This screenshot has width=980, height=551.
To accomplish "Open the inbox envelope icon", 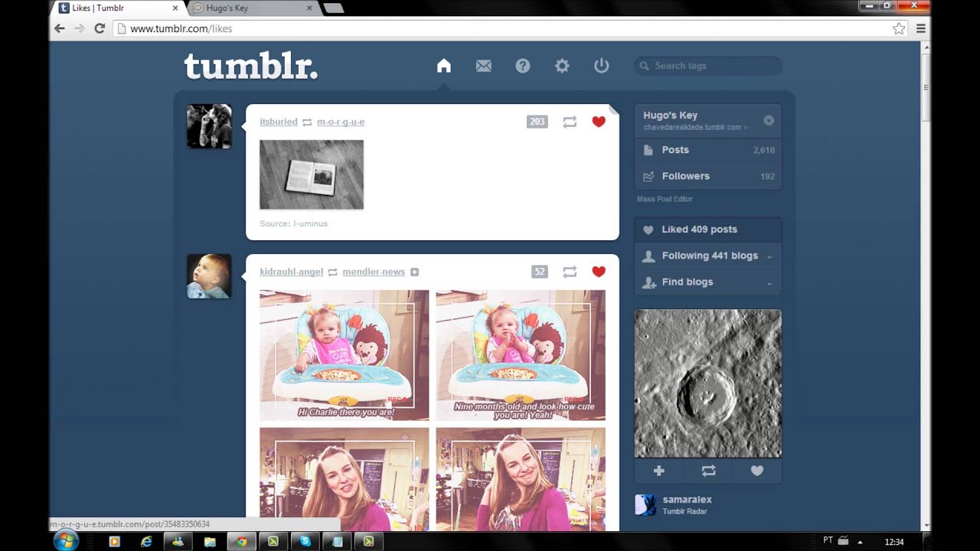I will click(x=484, y=66).
